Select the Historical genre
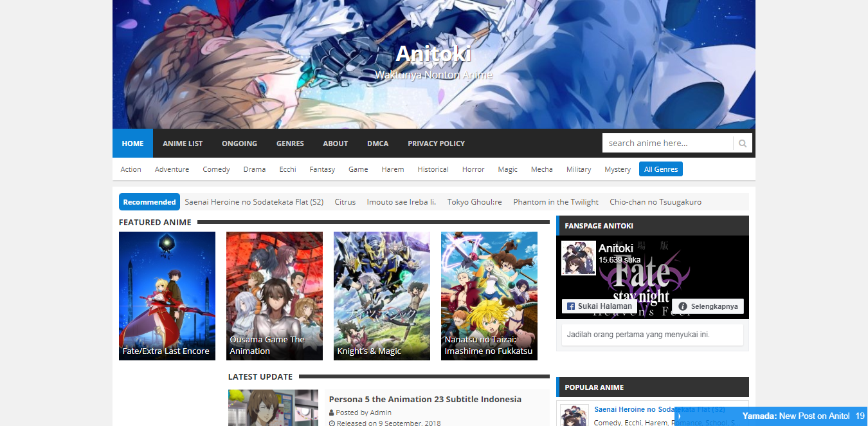Screen dimensions: 868x426 pyautogui.click(x=433, y=169)
